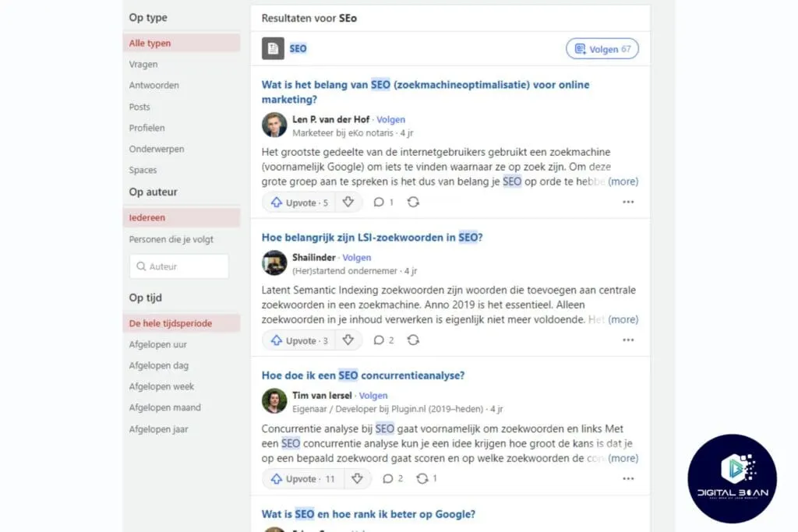Screen dimensions: 798x532
Task: Upvote Shailinder's LSI-zoekwoorden answer
Action: click(x=298, y=340)
